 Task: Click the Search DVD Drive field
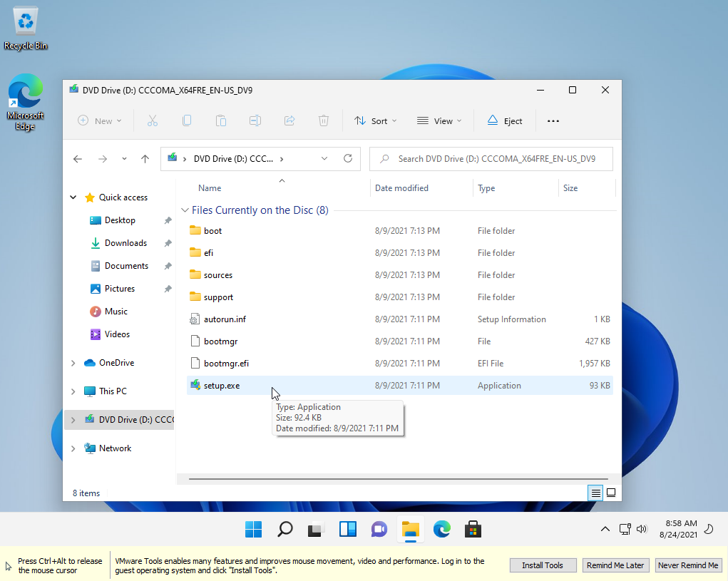coord(491,159)
